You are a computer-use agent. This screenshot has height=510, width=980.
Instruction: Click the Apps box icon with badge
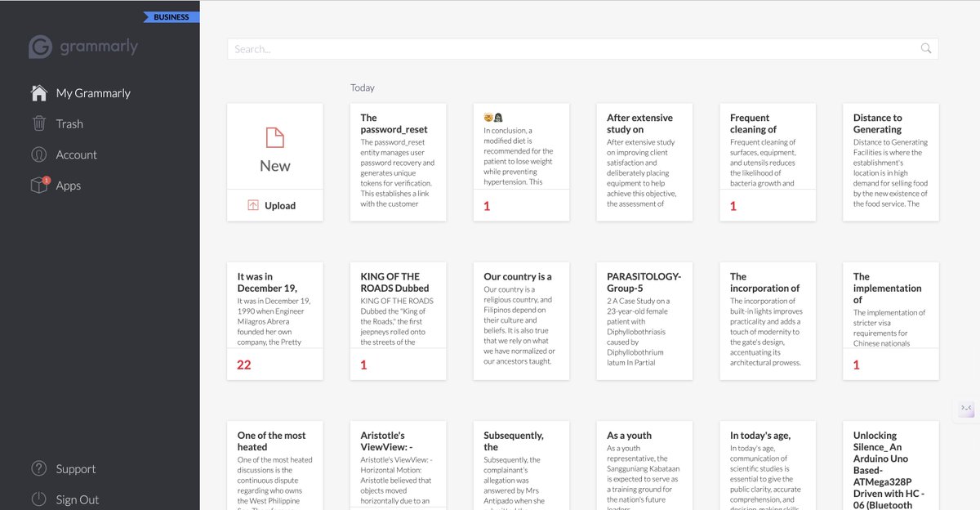click(x=39, y=186)
